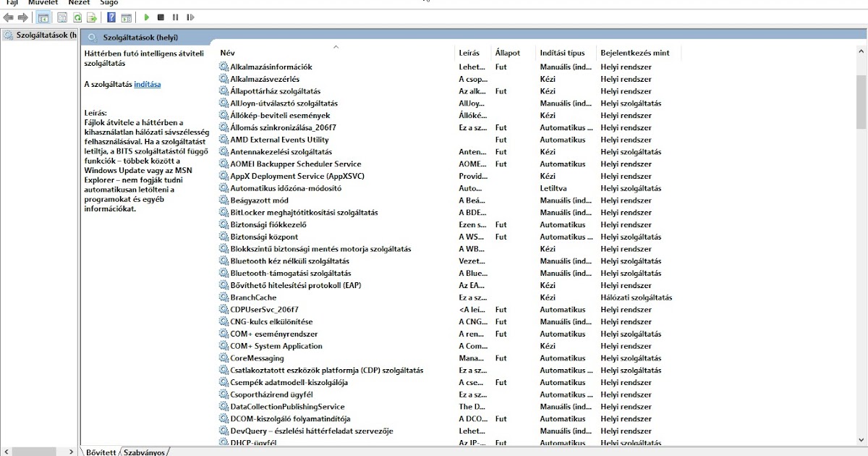The image size is (868, 456).
Task: Click gear icon of Csoportházirend ügyfél
Action: [x=224, y=394]
